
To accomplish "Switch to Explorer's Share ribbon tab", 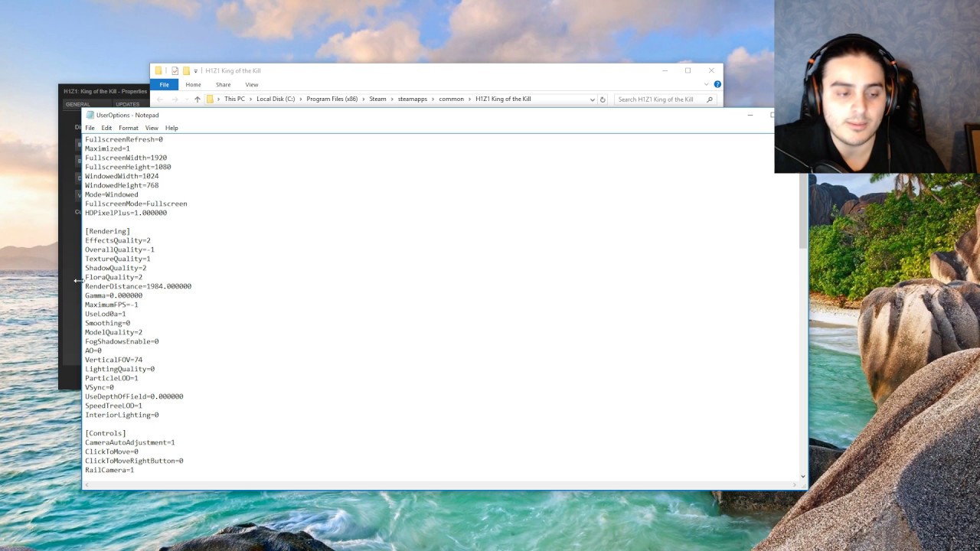I will click(x=223, y=85).
